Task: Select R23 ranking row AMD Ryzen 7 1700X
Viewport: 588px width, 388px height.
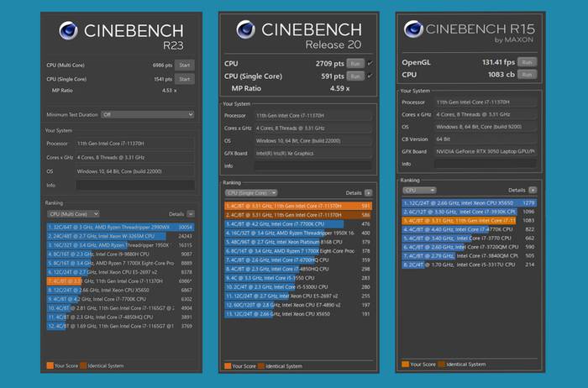Action: (120, 263)
